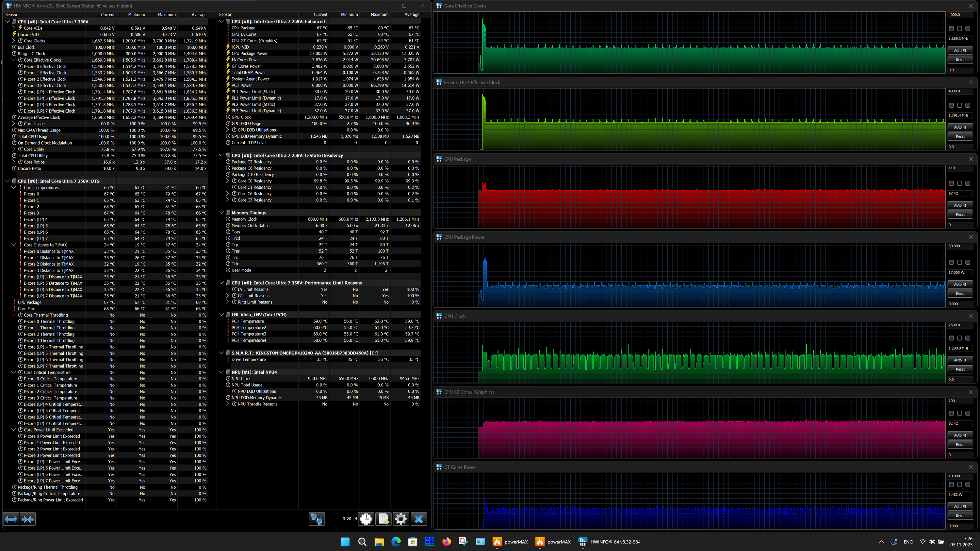Viewport: 980px width, 551px height.
Task: Click the blue X close sensors icon
Action: pos(418,519)
